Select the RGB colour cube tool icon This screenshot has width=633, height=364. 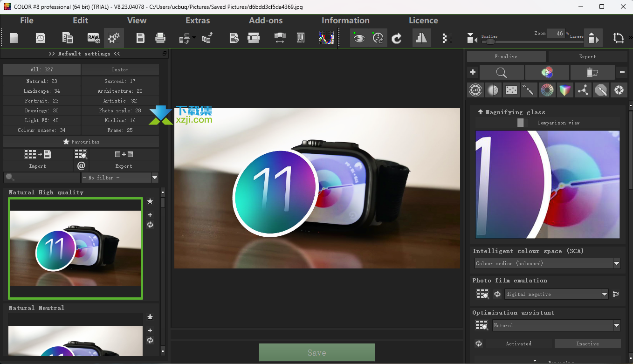565,90
